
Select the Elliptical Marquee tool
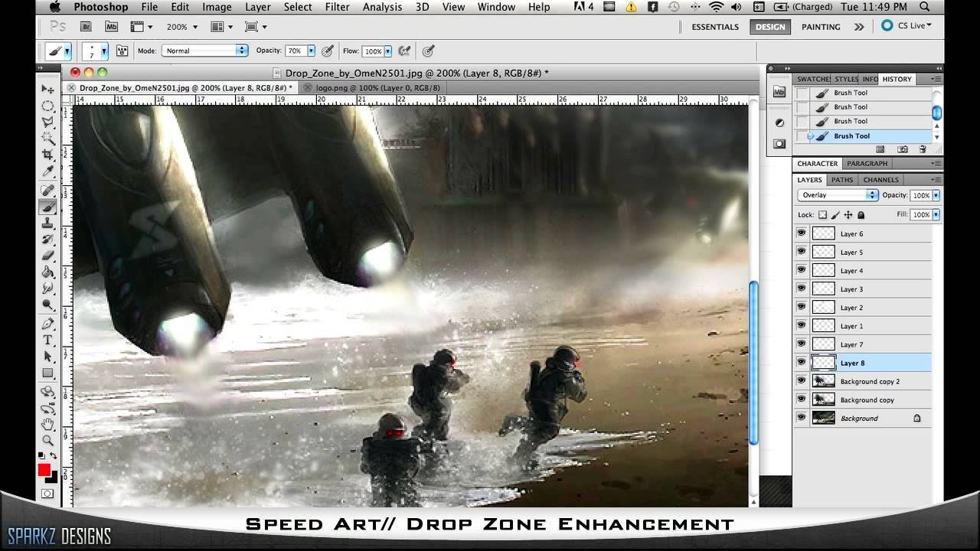point(48,106)
